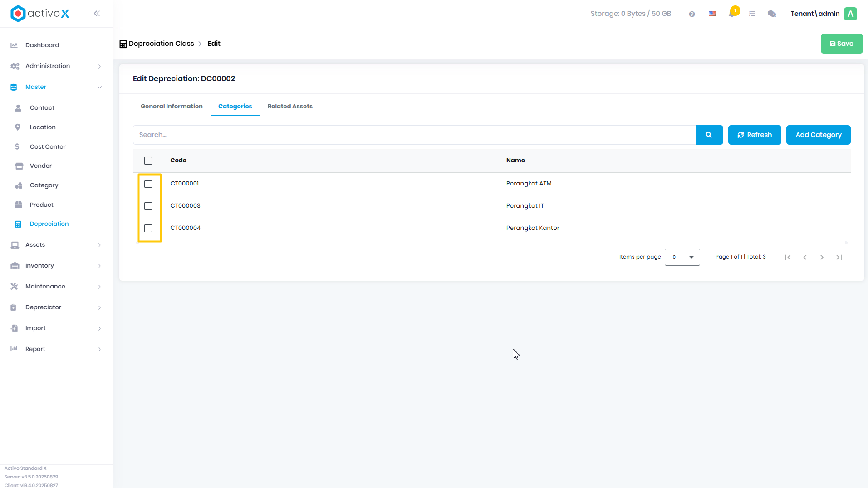Screen dimensions: 868x488
Task: Open the items per page dropdown
Action: coord(682,257)
